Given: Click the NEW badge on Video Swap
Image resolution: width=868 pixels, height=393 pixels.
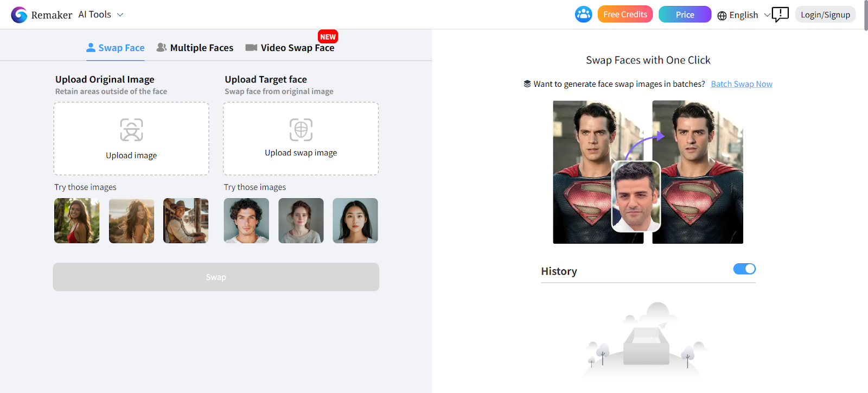Looking at the screenshot, I should tap(328, 36).
